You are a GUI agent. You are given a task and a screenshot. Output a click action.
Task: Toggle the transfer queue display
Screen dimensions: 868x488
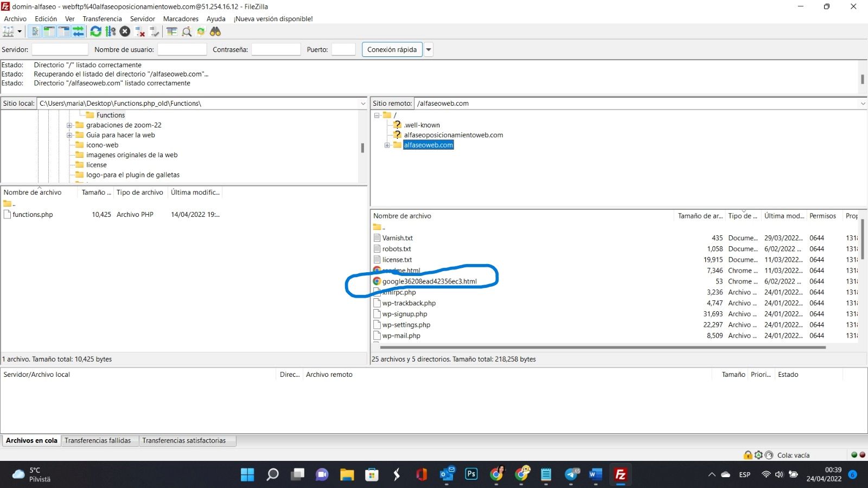click(78, 31)
